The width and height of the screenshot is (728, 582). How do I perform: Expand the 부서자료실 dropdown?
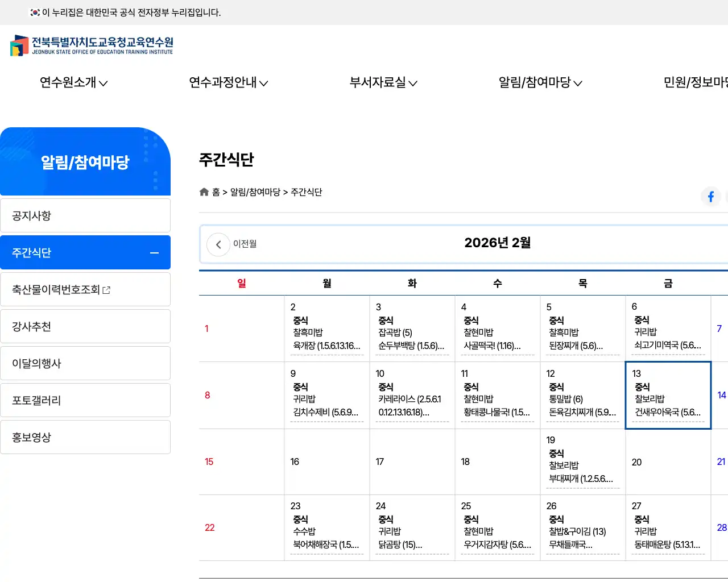point(383,82)
